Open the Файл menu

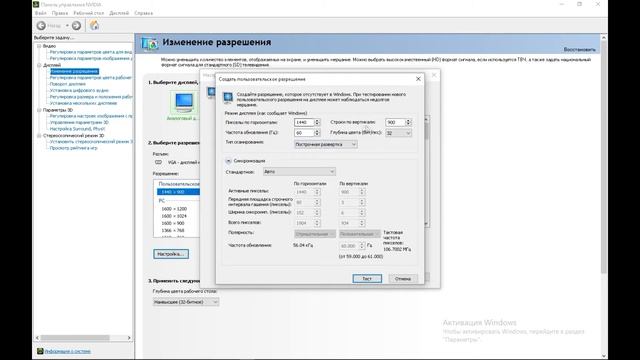(40, 13)
